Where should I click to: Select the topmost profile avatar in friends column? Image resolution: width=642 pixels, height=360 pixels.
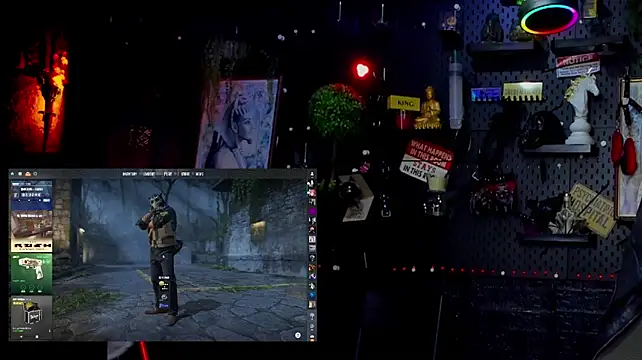click(312, 174)
